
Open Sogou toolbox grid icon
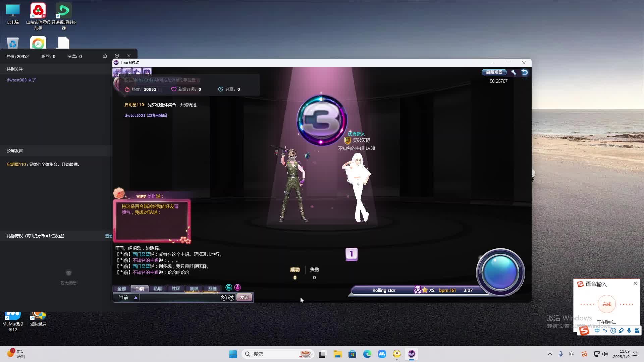(x=637, y=331)
